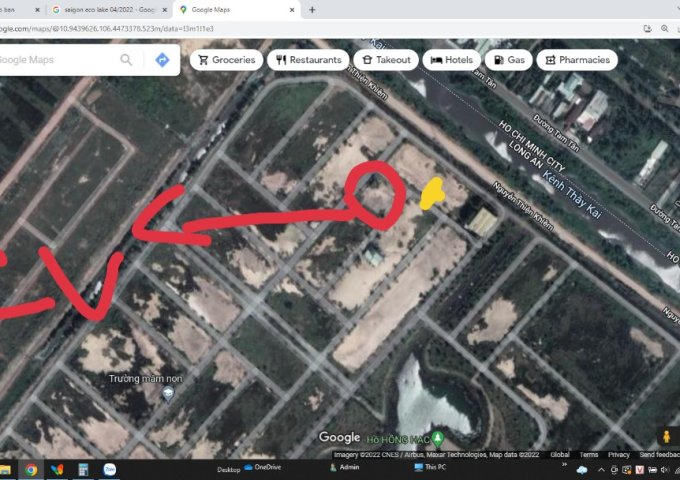This screenshot has height=480, width=680.
Task: Click the Google Maps search input field
Action: point(55,60)
